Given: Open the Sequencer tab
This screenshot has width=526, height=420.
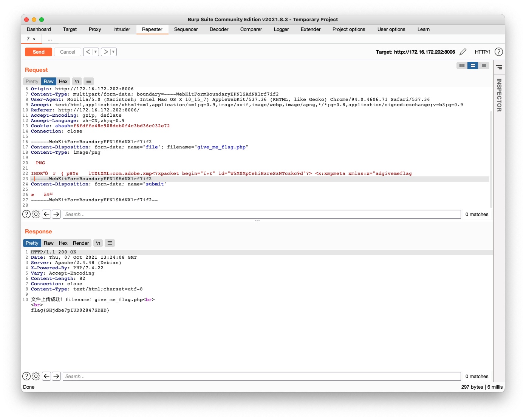Looking at the screenshot, I should coord(186,29).
